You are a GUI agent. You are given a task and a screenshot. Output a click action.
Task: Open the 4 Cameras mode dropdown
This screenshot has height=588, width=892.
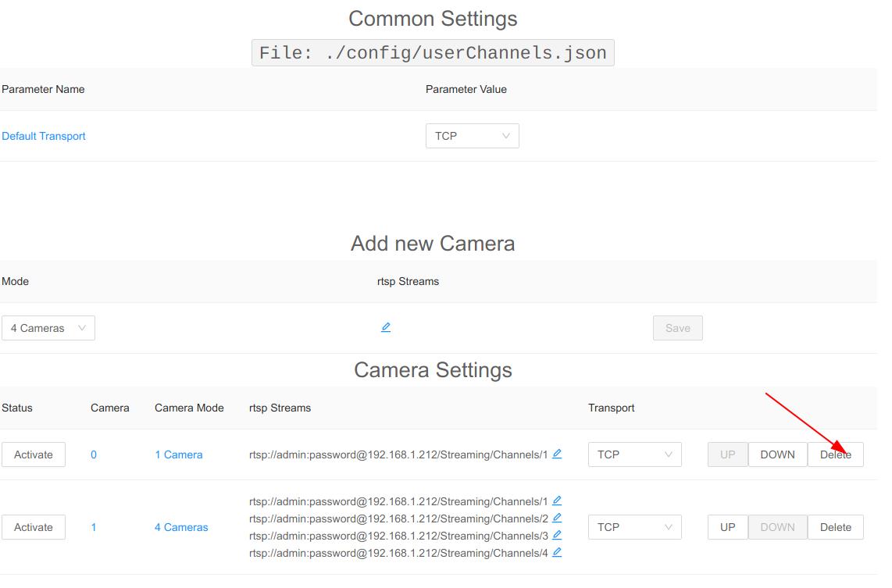(48, 328)
